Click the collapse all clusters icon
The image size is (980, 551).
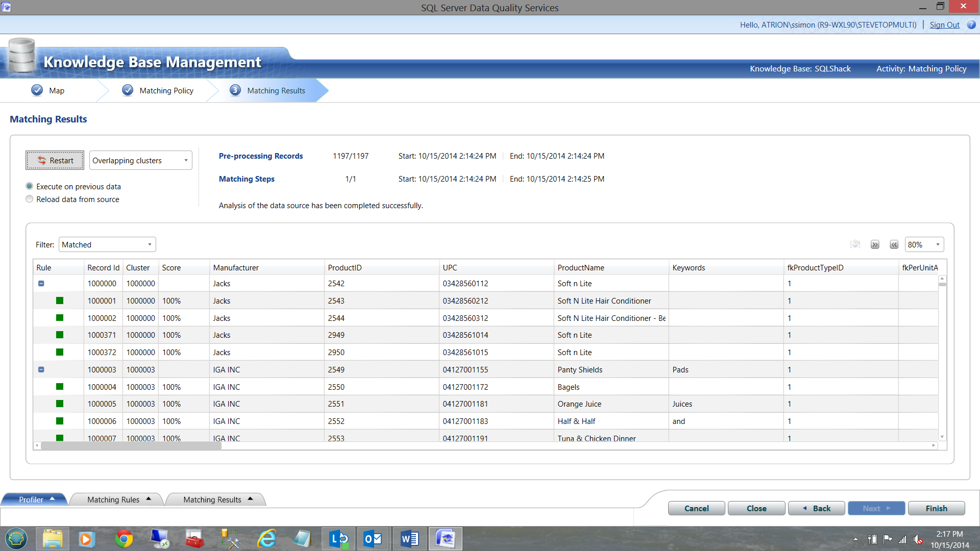point(894,245)
